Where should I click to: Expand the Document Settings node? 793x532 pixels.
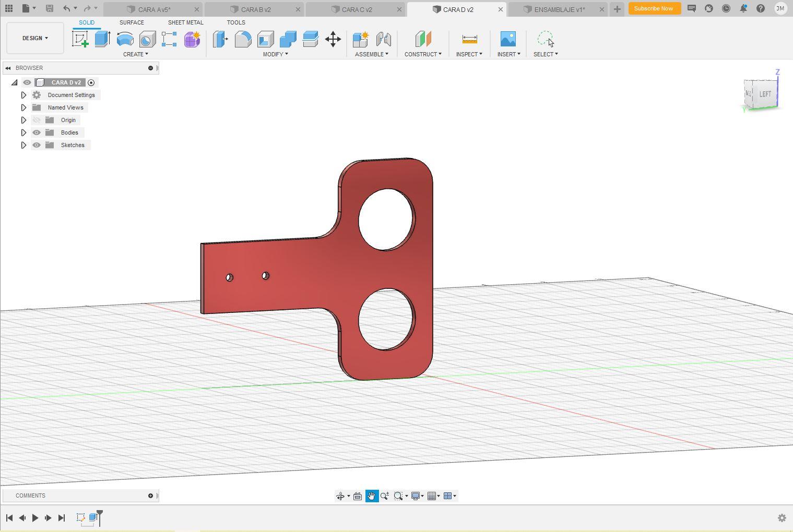tap(23, 95)
